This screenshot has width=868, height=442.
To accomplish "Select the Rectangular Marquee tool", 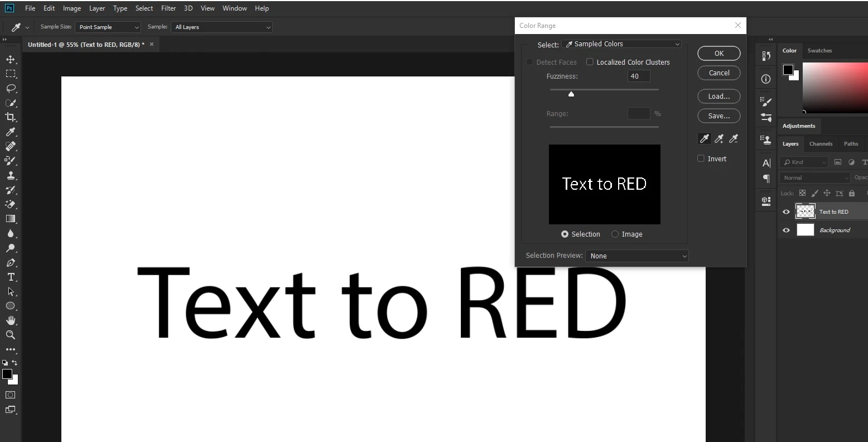I will coord(11,74).
